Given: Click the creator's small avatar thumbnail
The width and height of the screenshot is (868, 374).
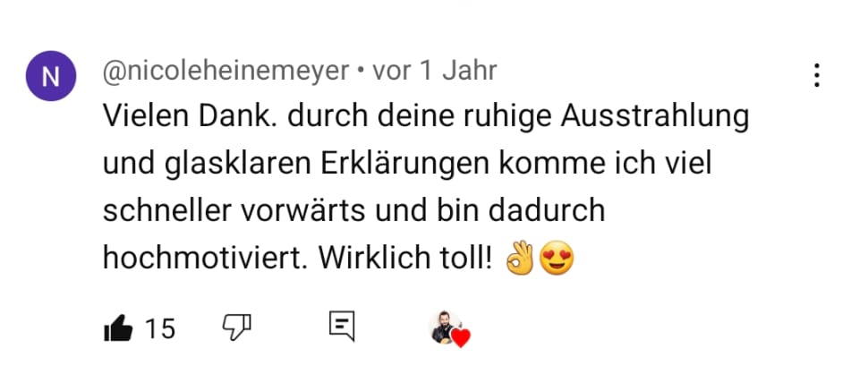Looking at the screenshot, I should pos(444,327).
